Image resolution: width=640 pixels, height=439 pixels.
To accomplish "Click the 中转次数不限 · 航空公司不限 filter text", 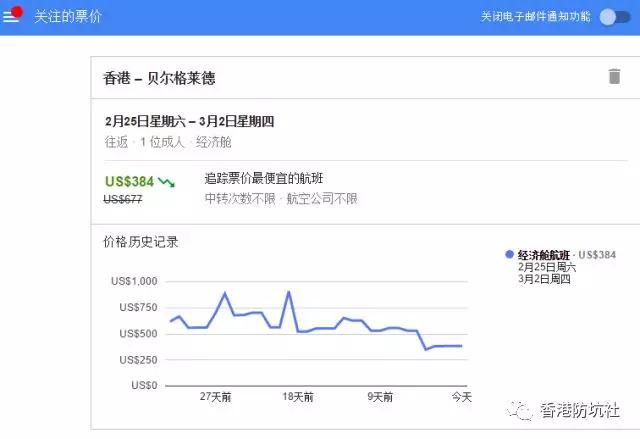I will tap(281, 199).
